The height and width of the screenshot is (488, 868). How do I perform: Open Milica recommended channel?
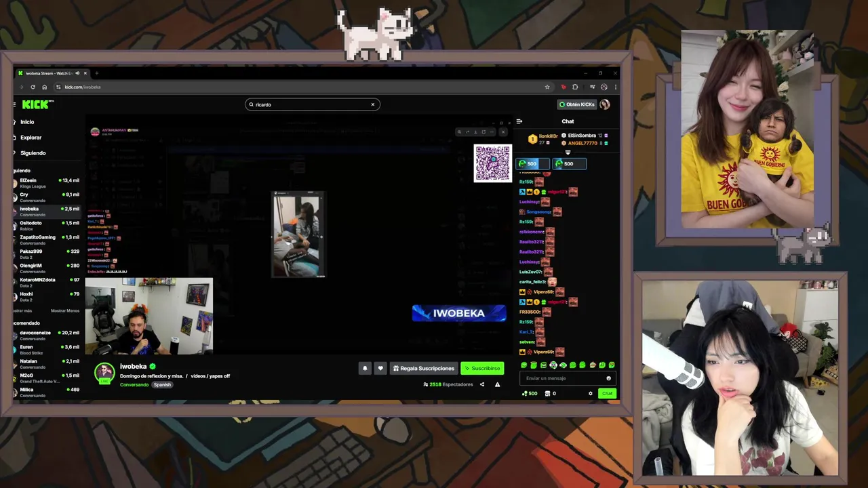click(46, 391)
